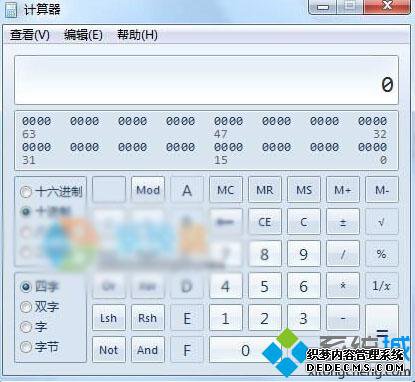Select the 双字 radio button

[x=40, y=307]
